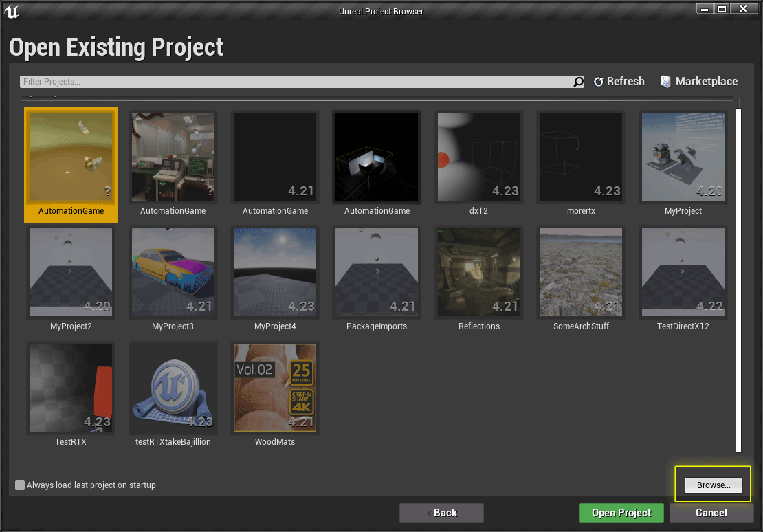Select the WoodMats project thumbnail

click(x=275, y=388)
